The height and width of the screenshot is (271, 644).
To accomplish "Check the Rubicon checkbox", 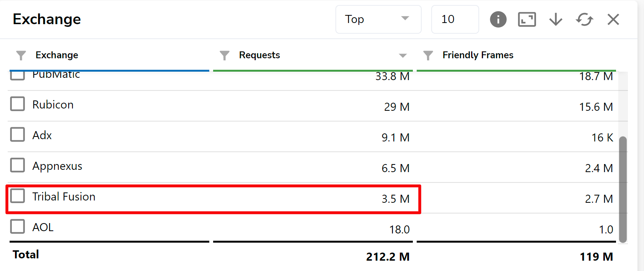I will 18,104.
